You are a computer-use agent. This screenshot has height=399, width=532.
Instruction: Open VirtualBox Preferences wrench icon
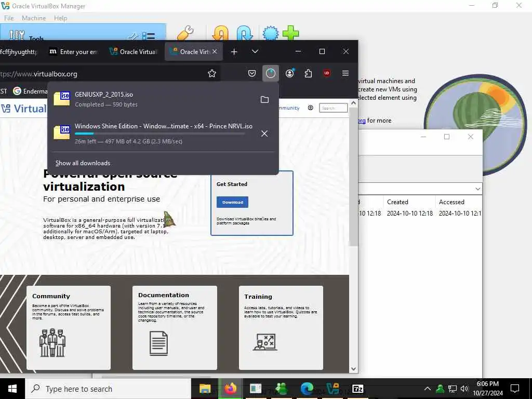tap(185, 33)
